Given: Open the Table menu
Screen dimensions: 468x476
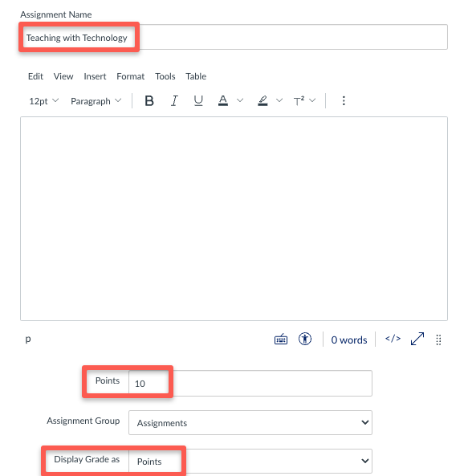Looking at the screenshot, I should (196, 76).
